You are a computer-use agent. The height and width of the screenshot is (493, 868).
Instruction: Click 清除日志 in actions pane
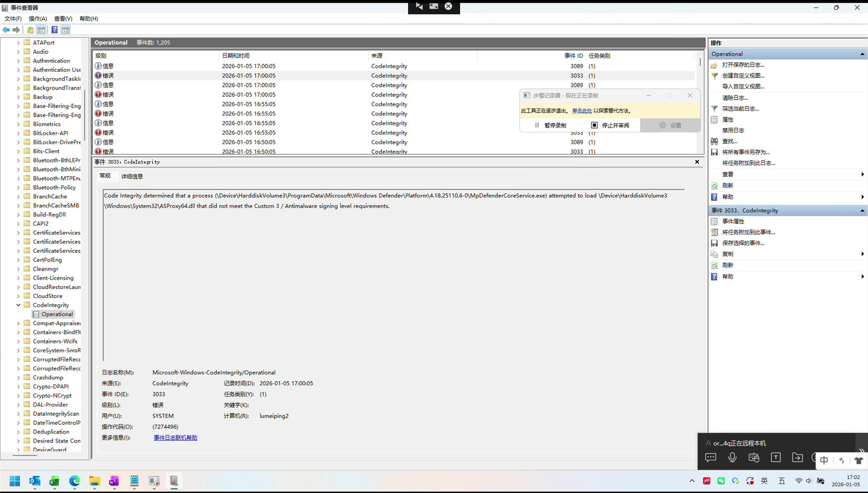pos(735,98)
